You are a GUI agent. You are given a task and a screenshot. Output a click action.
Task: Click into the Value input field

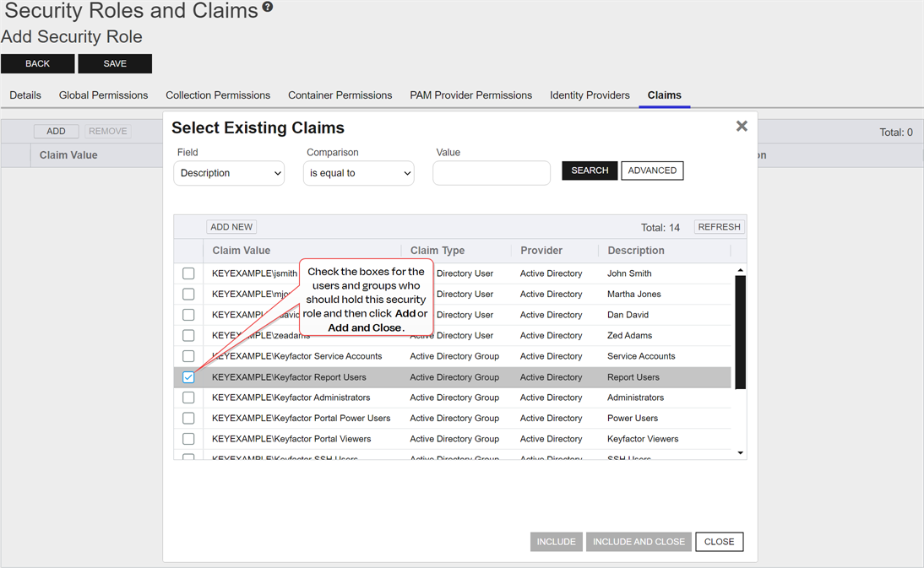492,173
